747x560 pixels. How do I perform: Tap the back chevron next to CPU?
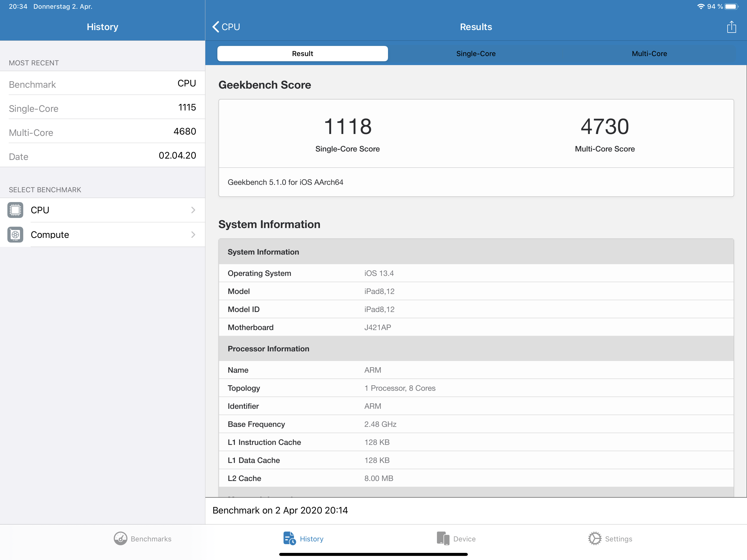(216, 27)
